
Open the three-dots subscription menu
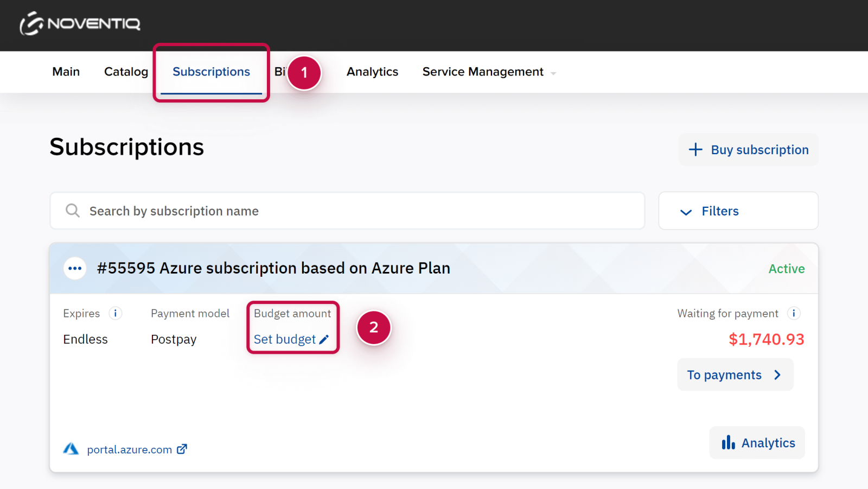point(75,269)
